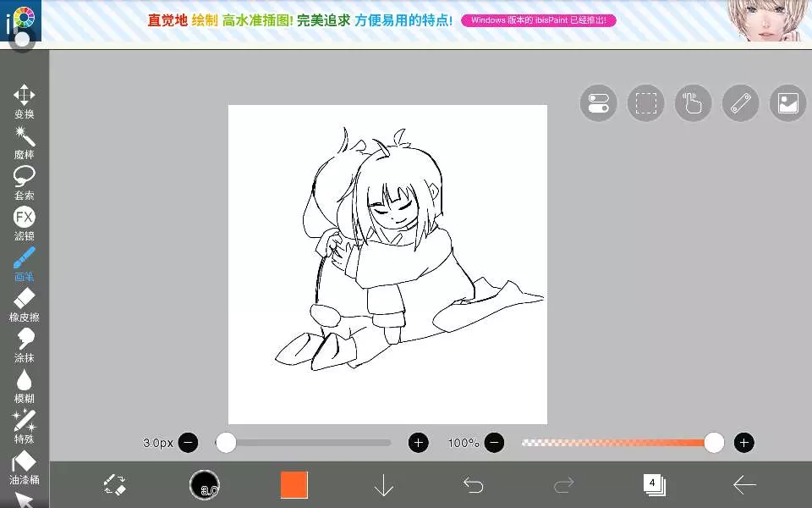Screen dimensions: 812x508
Task: Redo with the greyed arrow
Action: tap(563, 485)
